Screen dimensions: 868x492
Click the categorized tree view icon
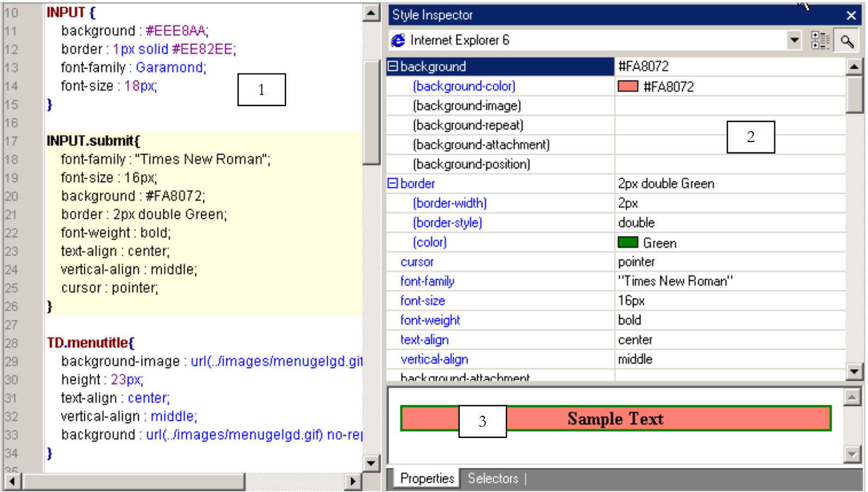pyautogui.click(x=820, y=41)
